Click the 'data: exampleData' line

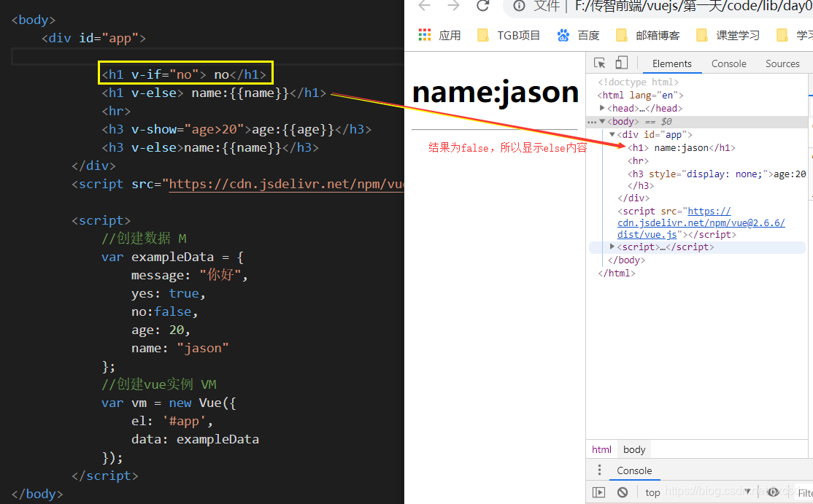[x=195, y=439]
